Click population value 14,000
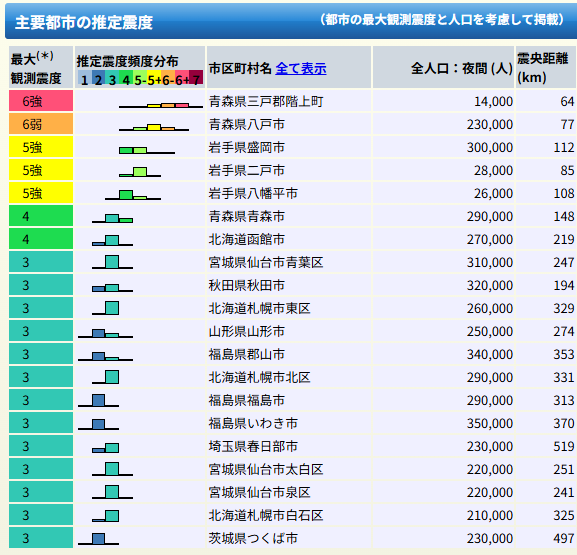This screenshot has height=555, width=577. click(x=493, y=101)
